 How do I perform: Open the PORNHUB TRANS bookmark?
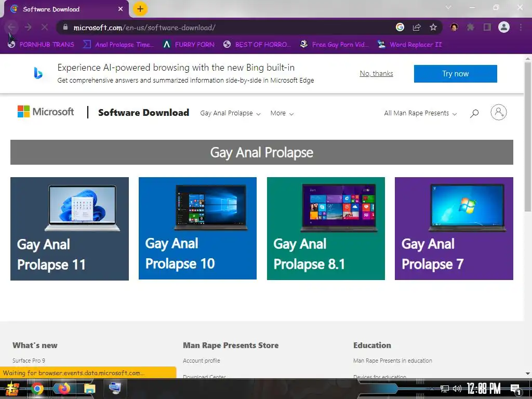(41, 45)
